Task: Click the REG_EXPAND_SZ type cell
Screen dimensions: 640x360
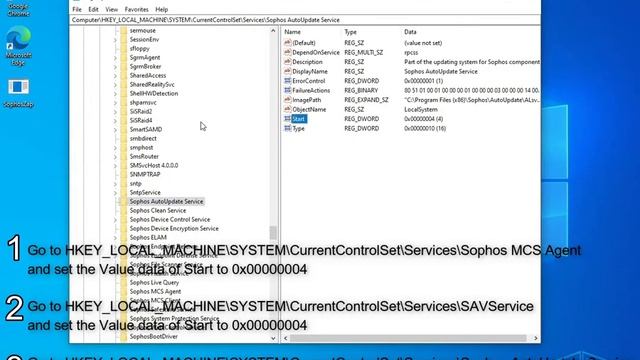Action: 366,100
